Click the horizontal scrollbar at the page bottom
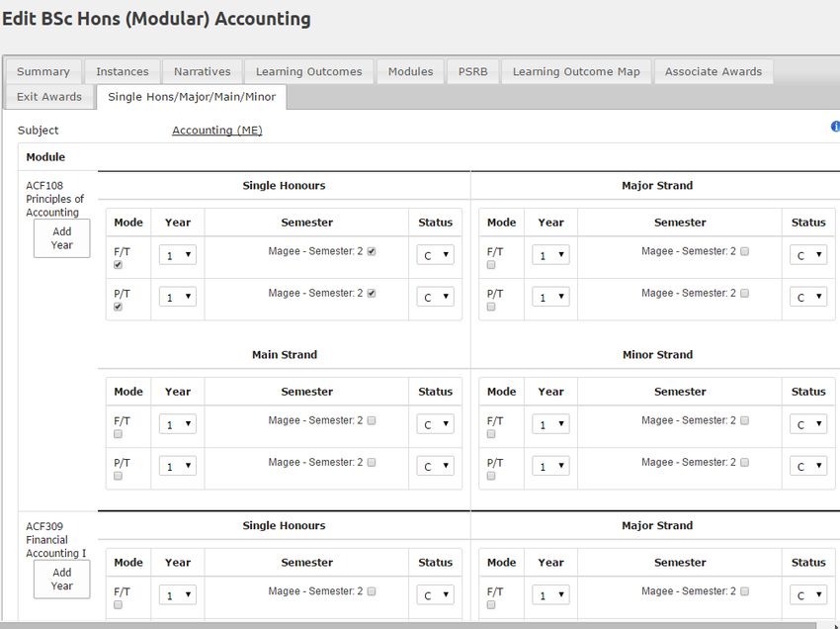 coord(407,625)
